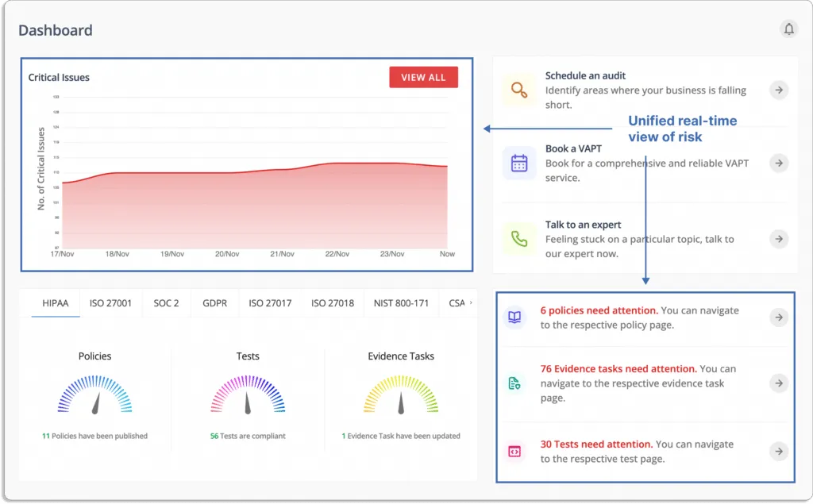Image resolution: width=813 pixels, height=504 pixels.
Task: Switch to the GDPR tab
Action: [x=214, y=303]
